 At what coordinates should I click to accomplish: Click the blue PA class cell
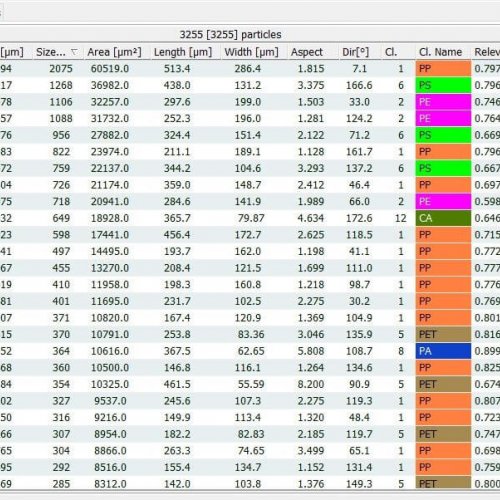[443, 351]
